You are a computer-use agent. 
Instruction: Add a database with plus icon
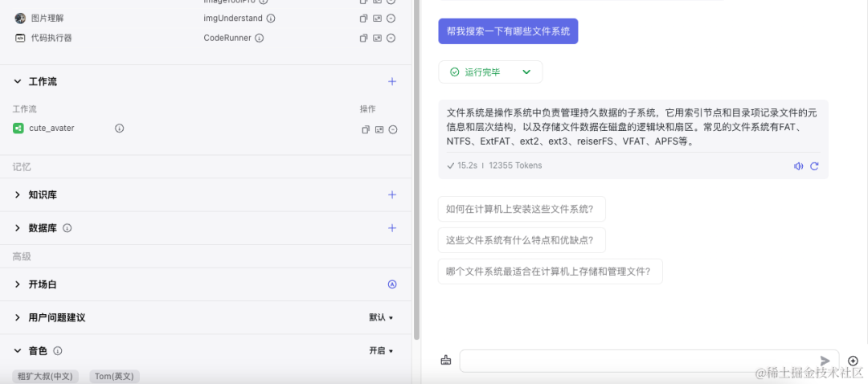(392, 228)
